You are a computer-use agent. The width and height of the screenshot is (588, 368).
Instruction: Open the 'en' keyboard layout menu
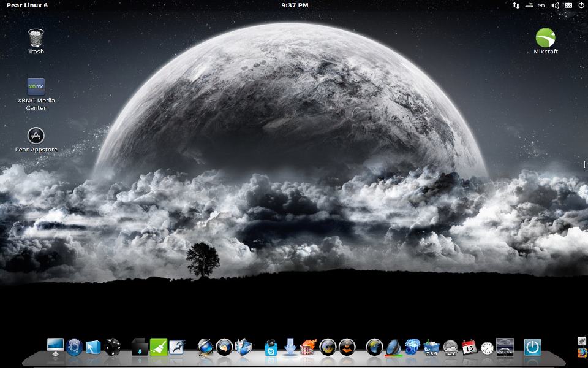(x=541, y=6)
